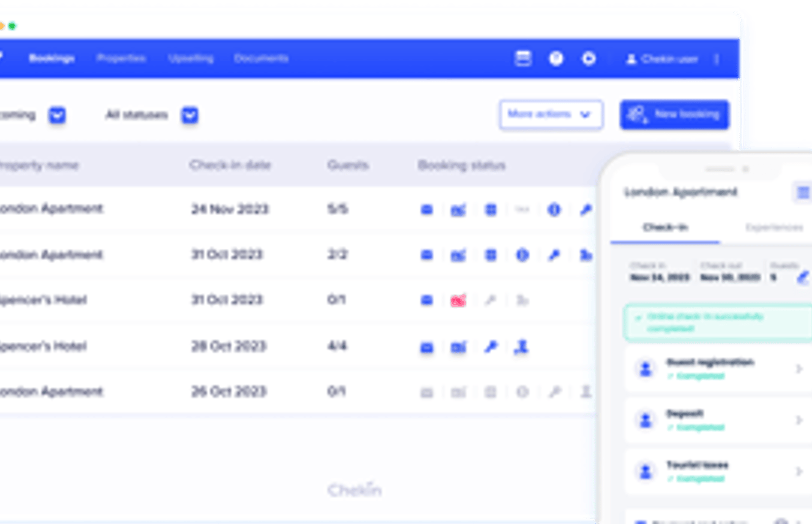Click the grey envelope icon in 26 Oct 2023 row
812x524 pixels.
click(x=427, y=392)
